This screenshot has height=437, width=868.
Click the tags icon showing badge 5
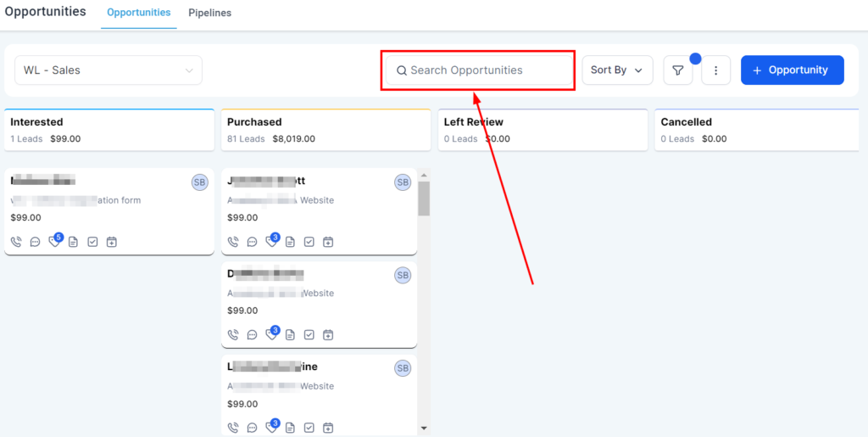click(x=54, y=242)
